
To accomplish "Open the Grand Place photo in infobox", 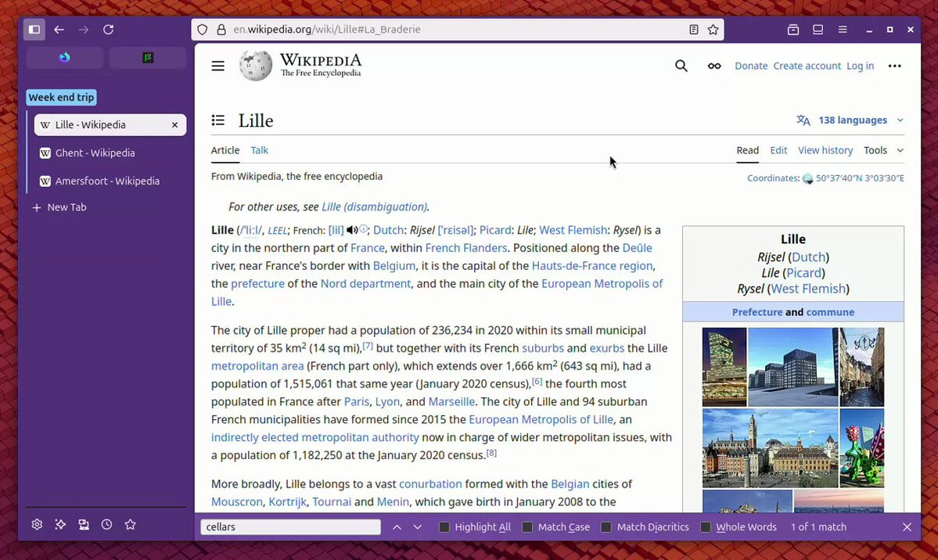I will click(770, 449).
